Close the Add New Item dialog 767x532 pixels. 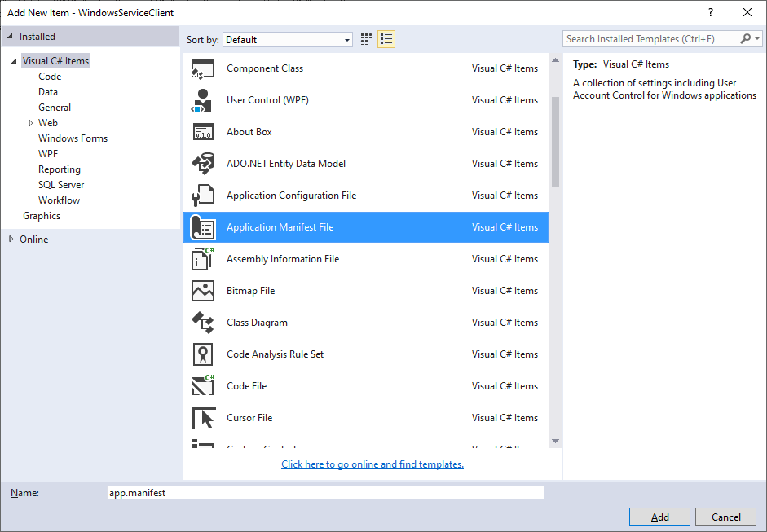(x=747, y=13)
